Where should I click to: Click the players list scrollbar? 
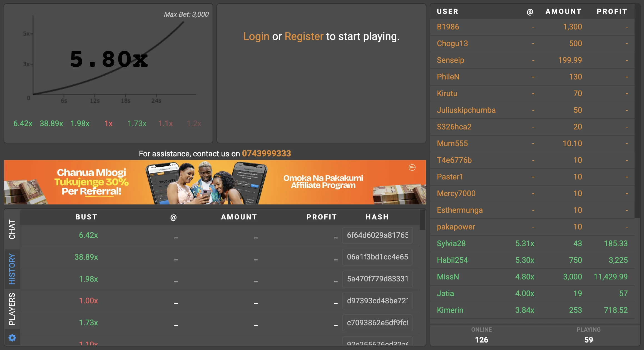(x=638, y=111)
